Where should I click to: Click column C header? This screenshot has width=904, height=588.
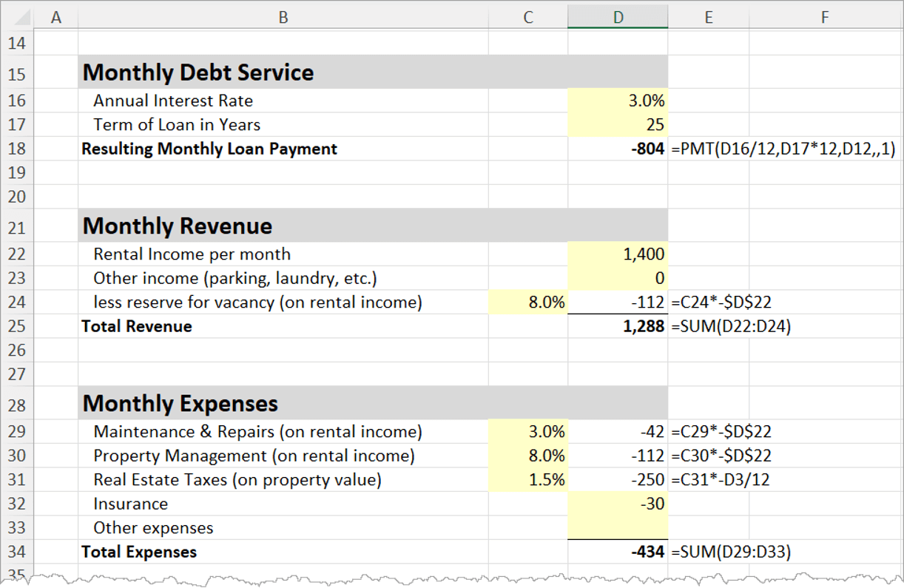click(x=527, y=18)
